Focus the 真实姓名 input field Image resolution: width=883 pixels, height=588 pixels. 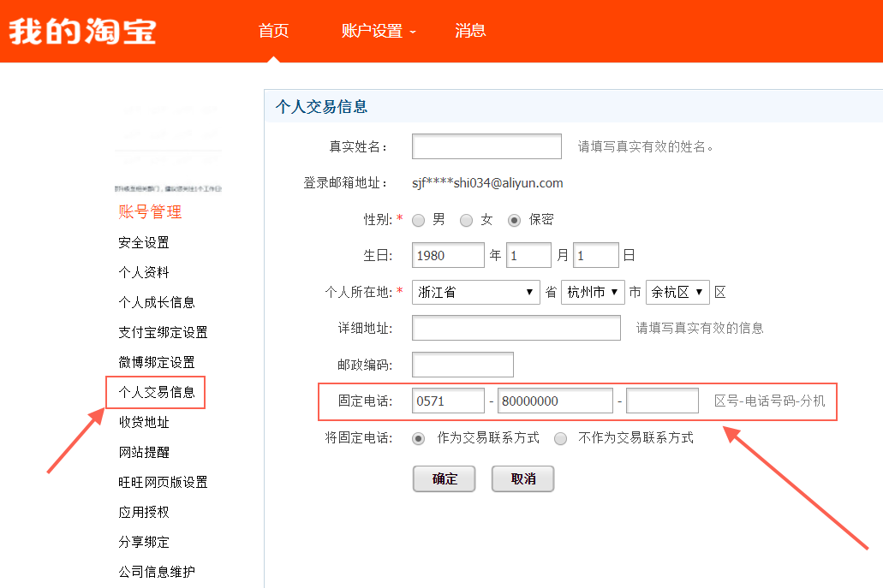pos(486,146)
